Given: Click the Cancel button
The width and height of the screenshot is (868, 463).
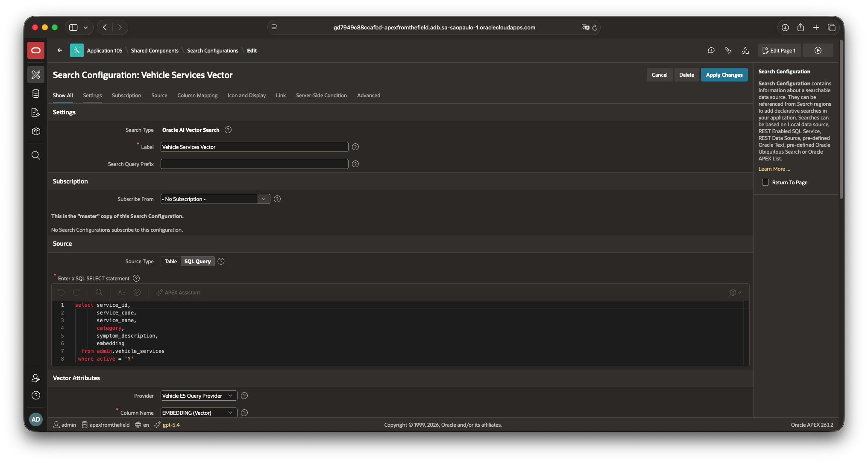Looking at the screenshot, I should tap(660, 75).
